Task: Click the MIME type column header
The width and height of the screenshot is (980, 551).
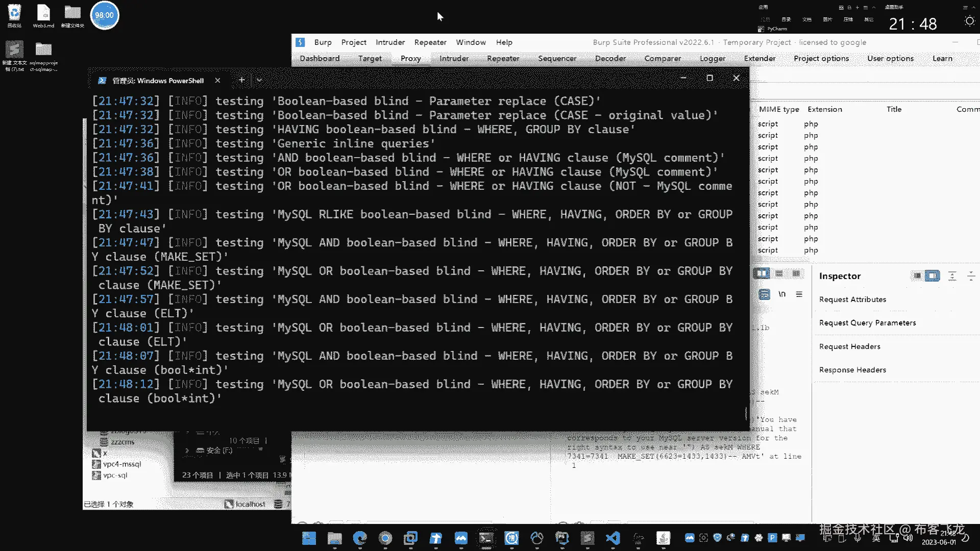Action: pos(779,109)
